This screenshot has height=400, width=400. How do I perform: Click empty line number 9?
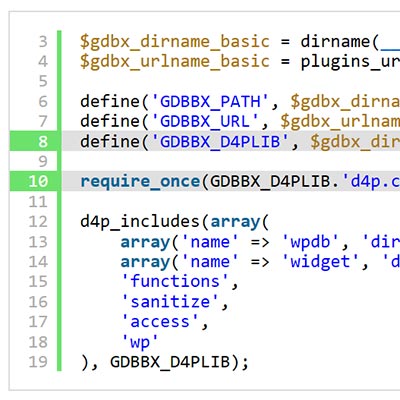43,161
